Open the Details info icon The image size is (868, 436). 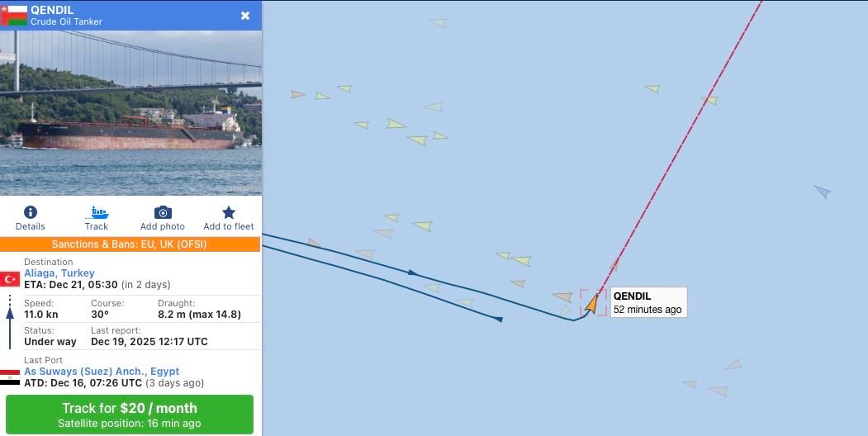click(31, 212)
